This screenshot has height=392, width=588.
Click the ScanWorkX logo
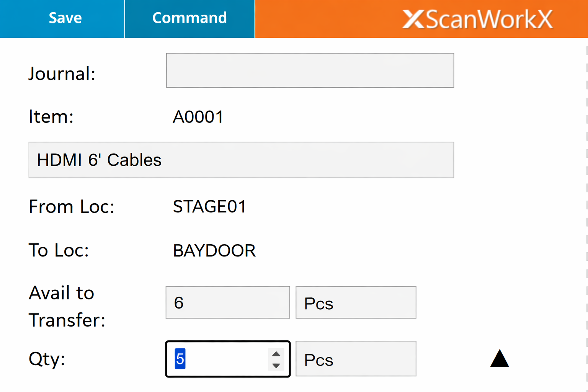(x=477, y=19)
